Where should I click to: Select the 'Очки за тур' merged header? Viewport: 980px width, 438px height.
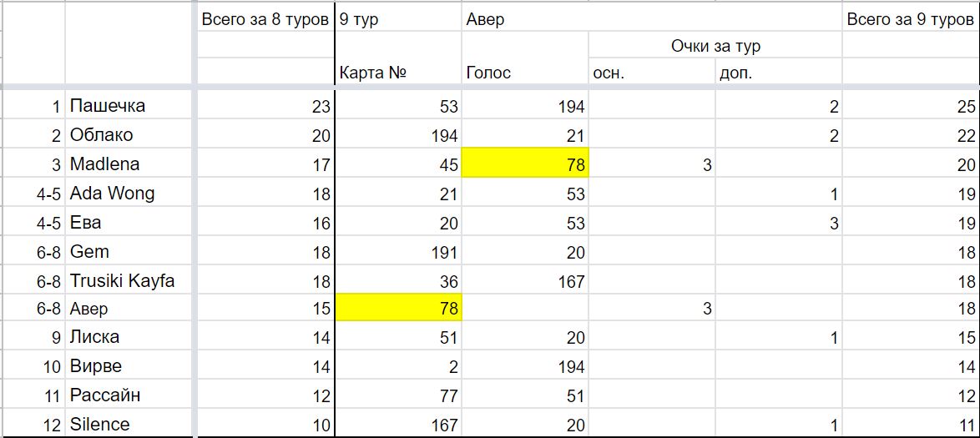(715, 46)
